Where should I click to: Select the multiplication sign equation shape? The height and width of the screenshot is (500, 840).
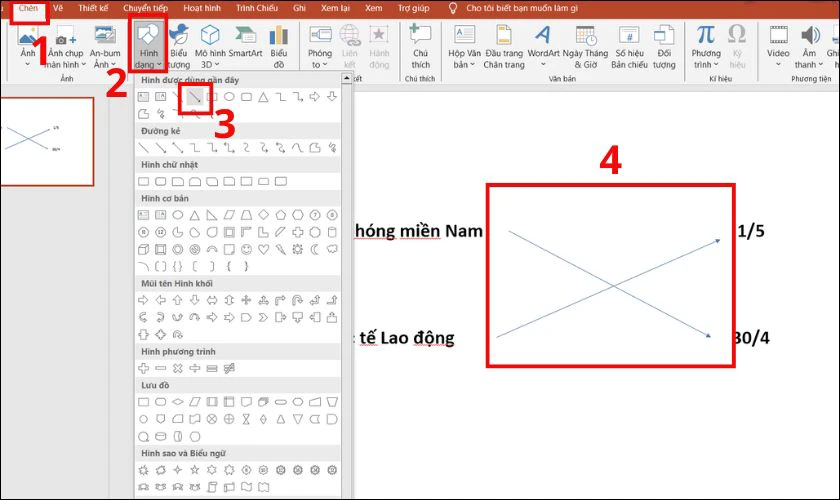(x=178, y=368)
